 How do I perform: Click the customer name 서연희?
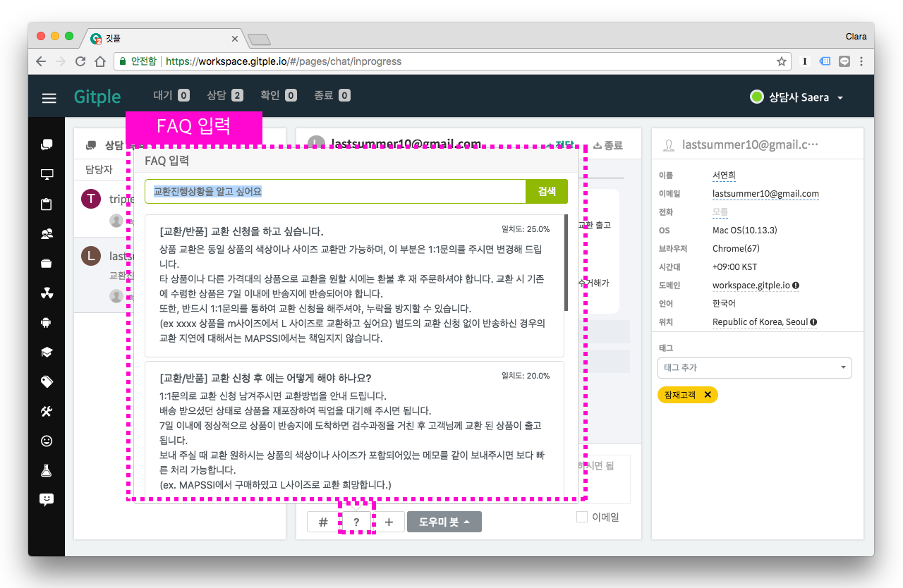pyautogui.click(x=724, y=176)
